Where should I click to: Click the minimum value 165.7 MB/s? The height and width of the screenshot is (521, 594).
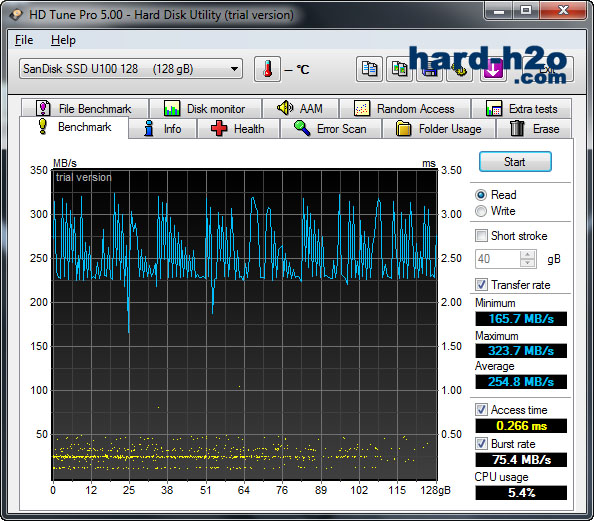[521, 319]
